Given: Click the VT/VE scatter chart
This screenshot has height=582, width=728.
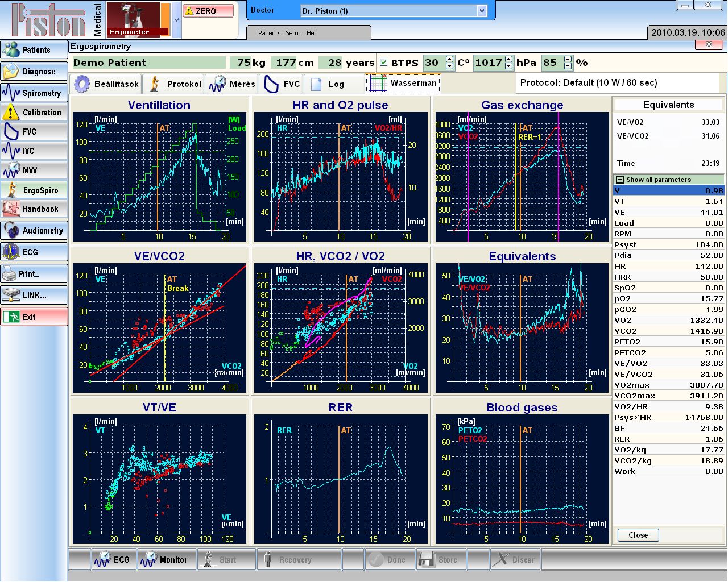Looking at the screenshot, I should pos(160,479).
